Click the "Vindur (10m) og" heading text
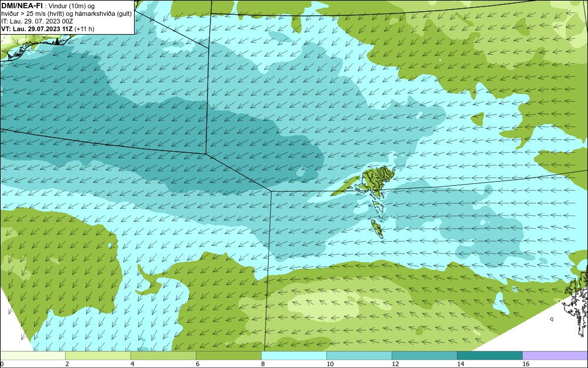588x368 pixels. click(72, 6)
